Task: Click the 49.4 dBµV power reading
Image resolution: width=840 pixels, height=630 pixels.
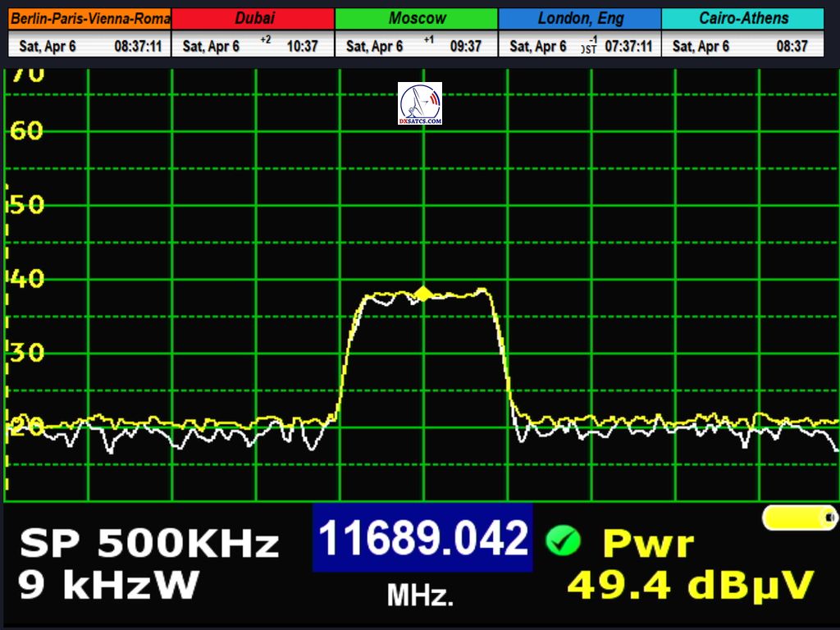Action: click(691, 585)
